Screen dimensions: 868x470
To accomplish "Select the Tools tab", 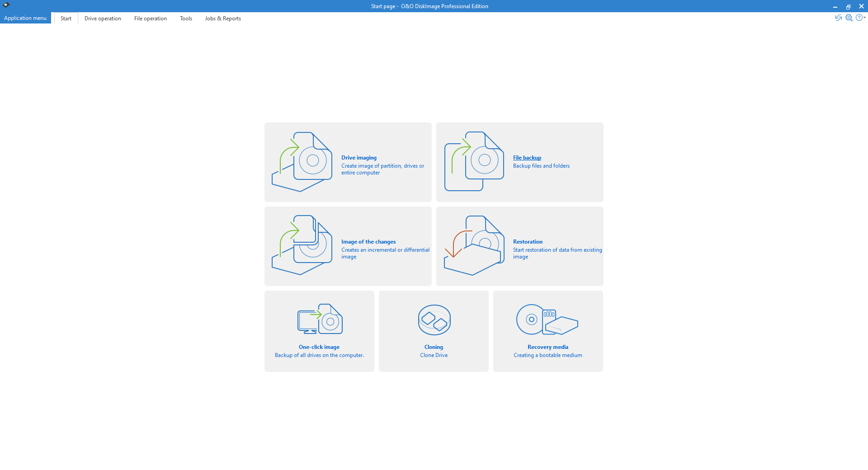I will click(186, 19).
